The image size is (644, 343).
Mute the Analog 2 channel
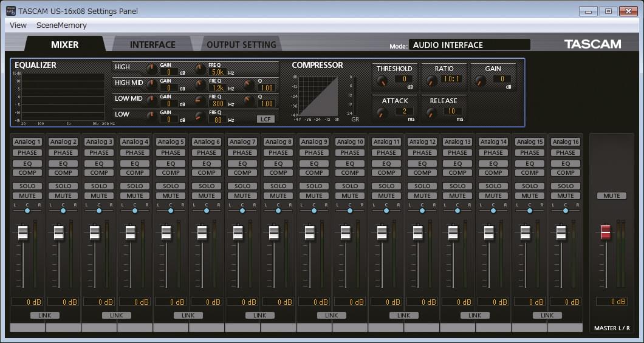(63, 195)
